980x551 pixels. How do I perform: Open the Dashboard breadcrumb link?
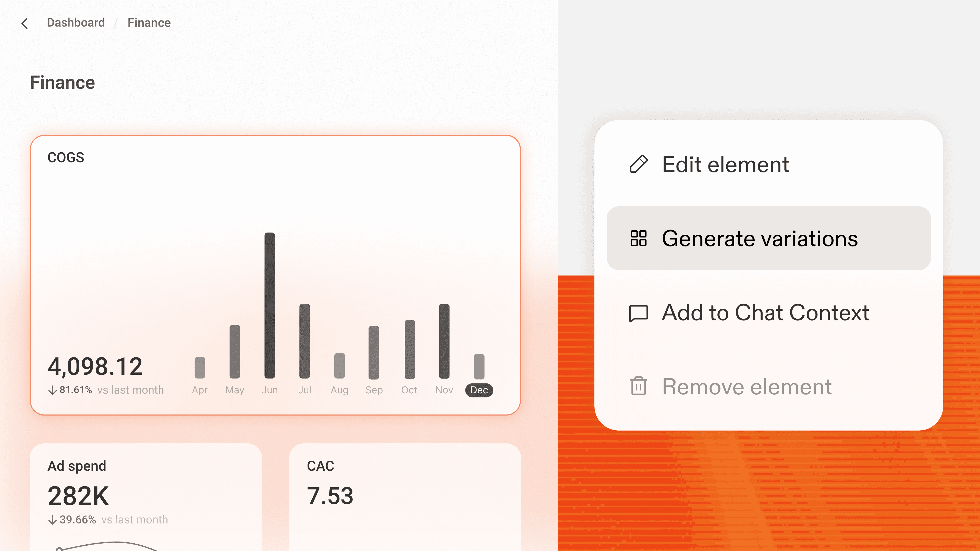(76, 22)
